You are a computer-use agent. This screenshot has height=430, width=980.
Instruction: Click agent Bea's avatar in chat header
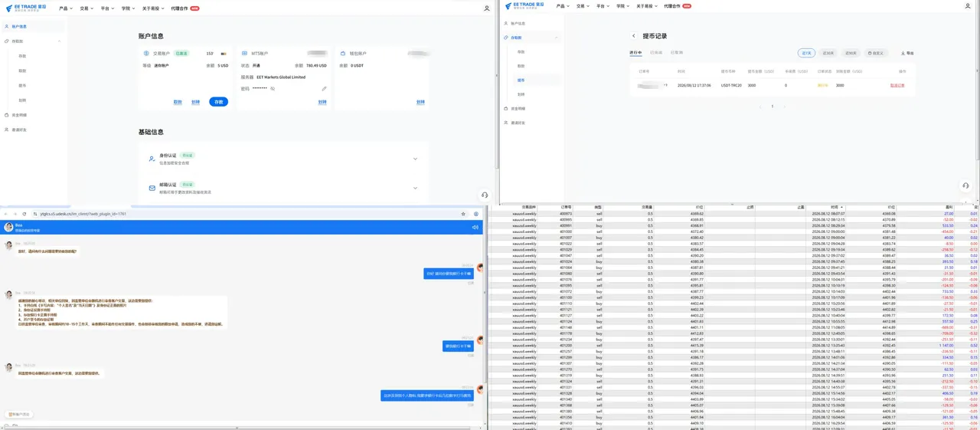click(x=9, y=228)
